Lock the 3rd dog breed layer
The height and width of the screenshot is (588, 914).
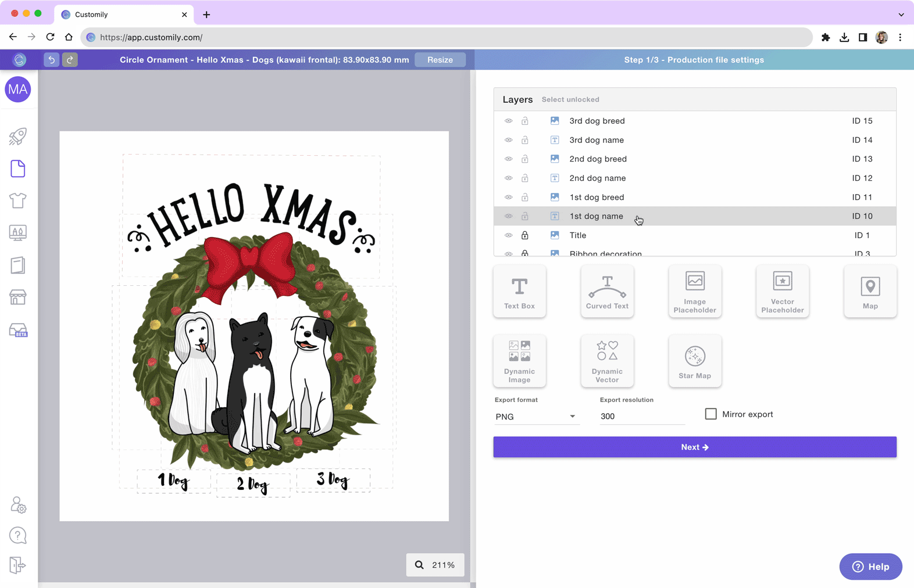[x=525, y=121]
